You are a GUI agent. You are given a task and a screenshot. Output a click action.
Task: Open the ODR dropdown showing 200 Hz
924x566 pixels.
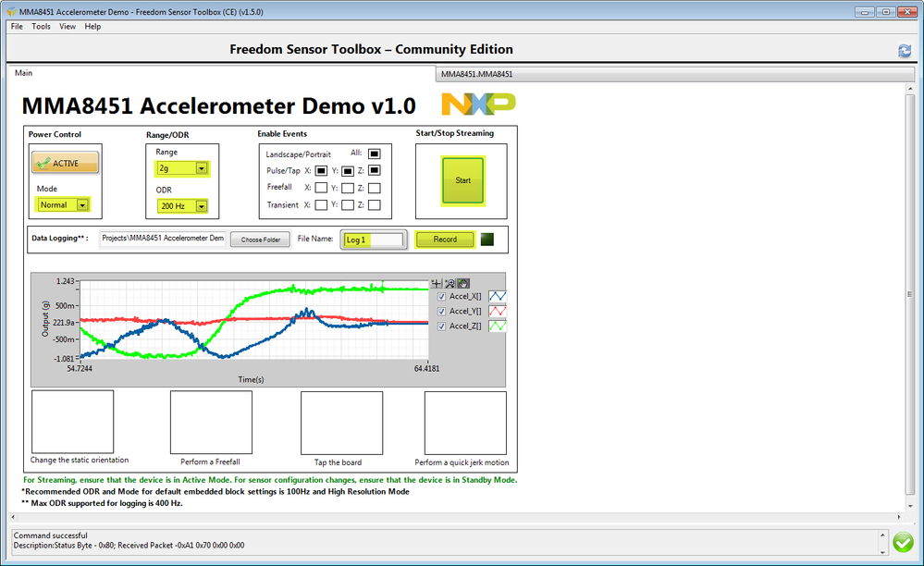tap(183, 206)
